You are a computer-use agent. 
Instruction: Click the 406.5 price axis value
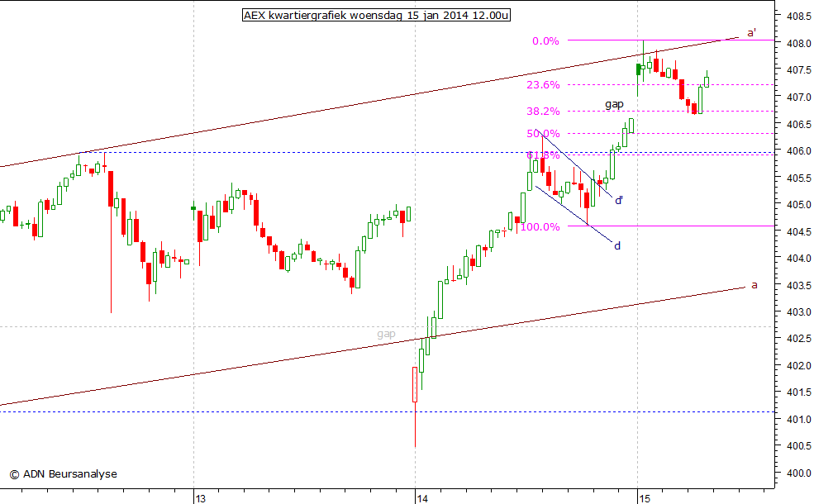(798, 124)
